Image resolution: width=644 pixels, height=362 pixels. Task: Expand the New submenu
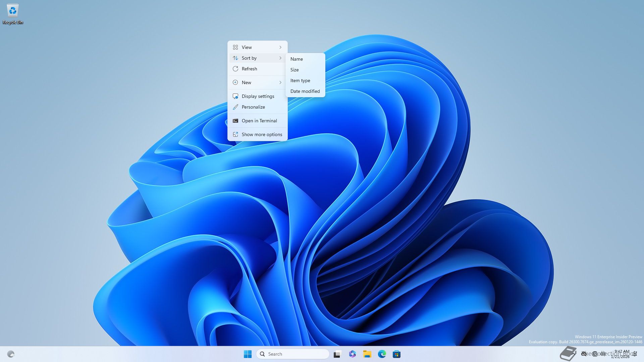click(257, 82)
